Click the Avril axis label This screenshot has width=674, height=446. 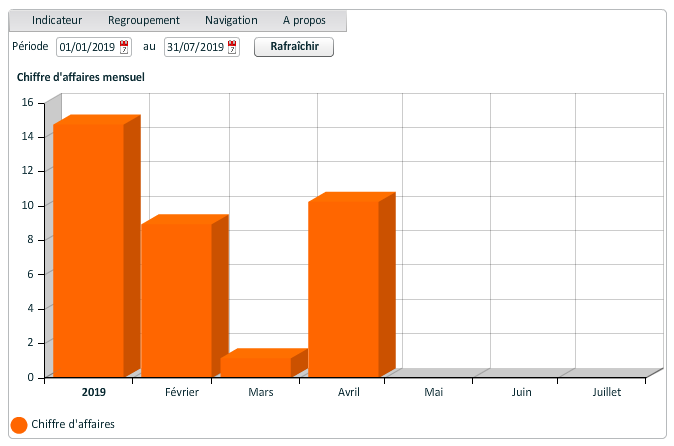click(349, 392)
